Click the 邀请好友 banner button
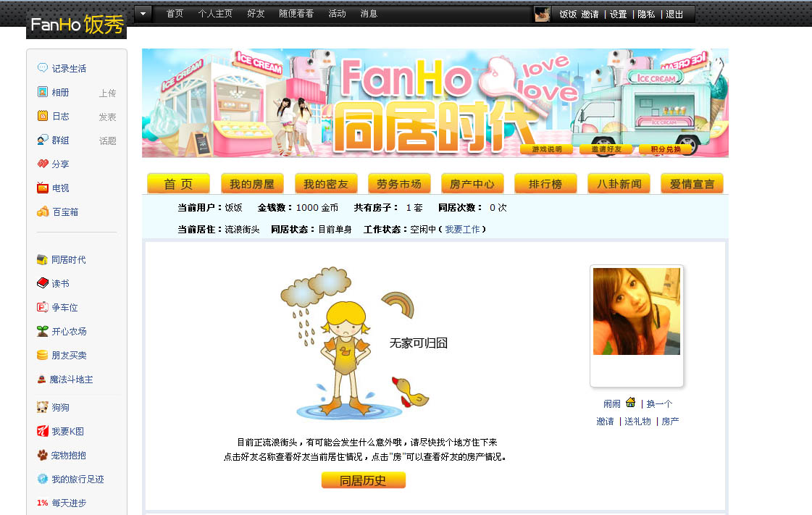The width and height of the screenshot is (812, 515). coord(606,149)
